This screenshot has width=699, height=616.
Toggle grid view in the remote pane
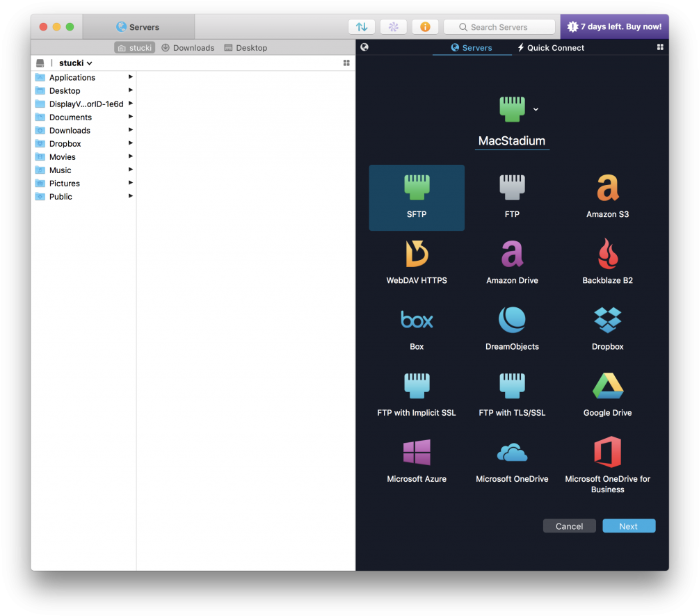point(660,47)
